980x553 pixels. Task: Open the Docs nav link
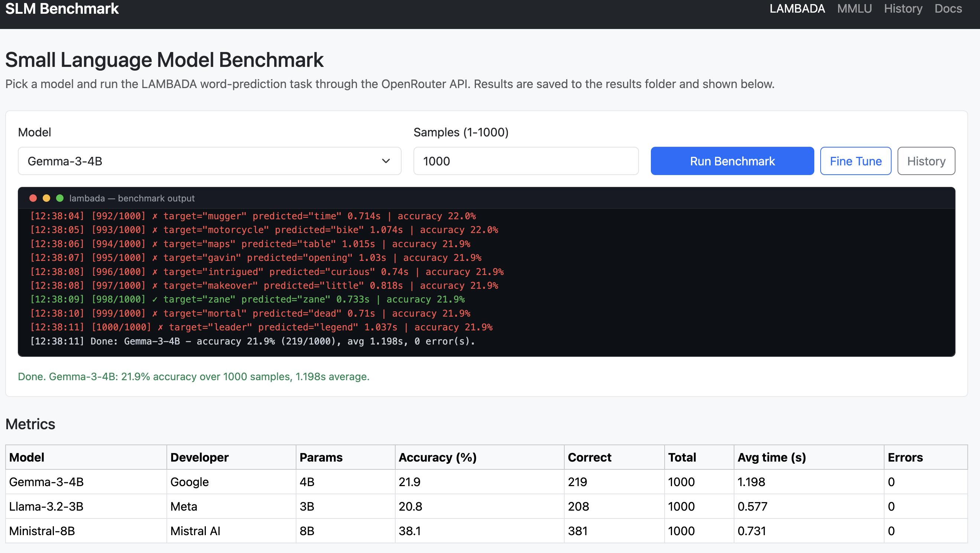point(948,9)
